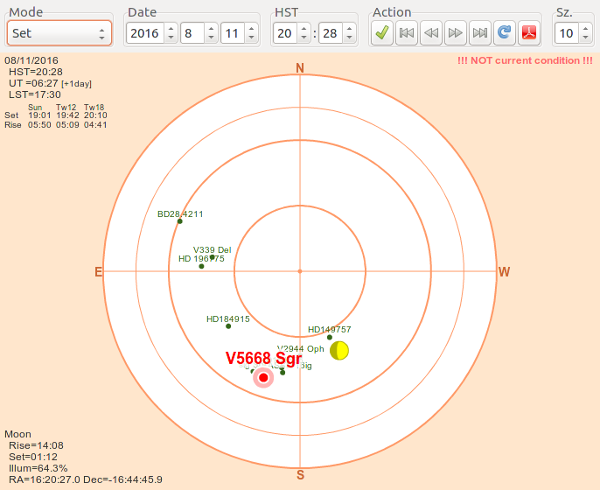
Task: Decrease HST hour stepper down
Action: (x=303, y=38)
